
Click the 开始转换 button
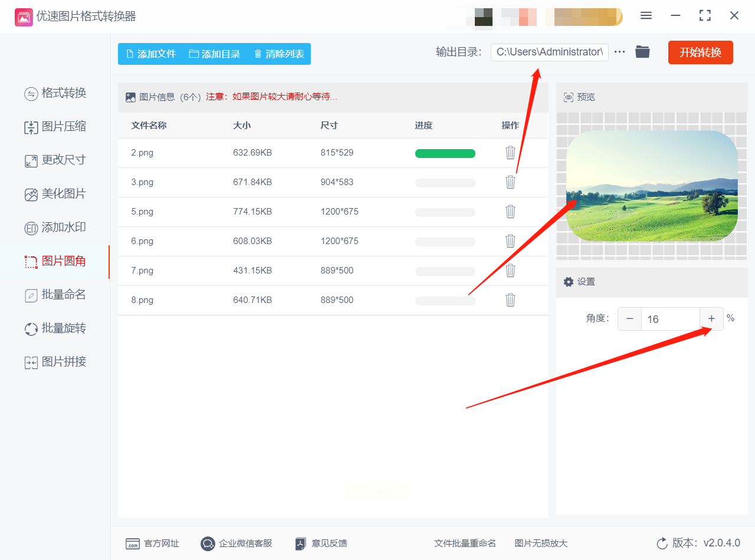(701, 52)
